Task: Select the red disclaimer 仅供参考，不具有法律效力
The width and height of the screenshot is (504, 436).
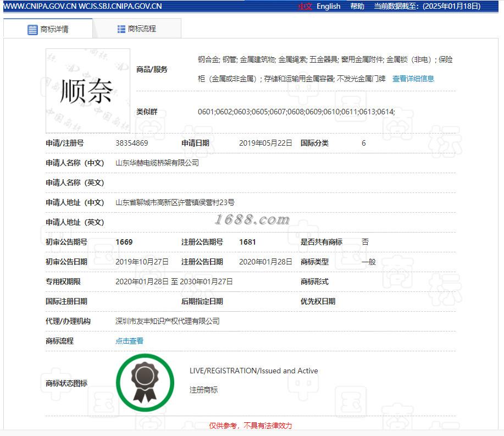Action: click(x=251, y=426)
